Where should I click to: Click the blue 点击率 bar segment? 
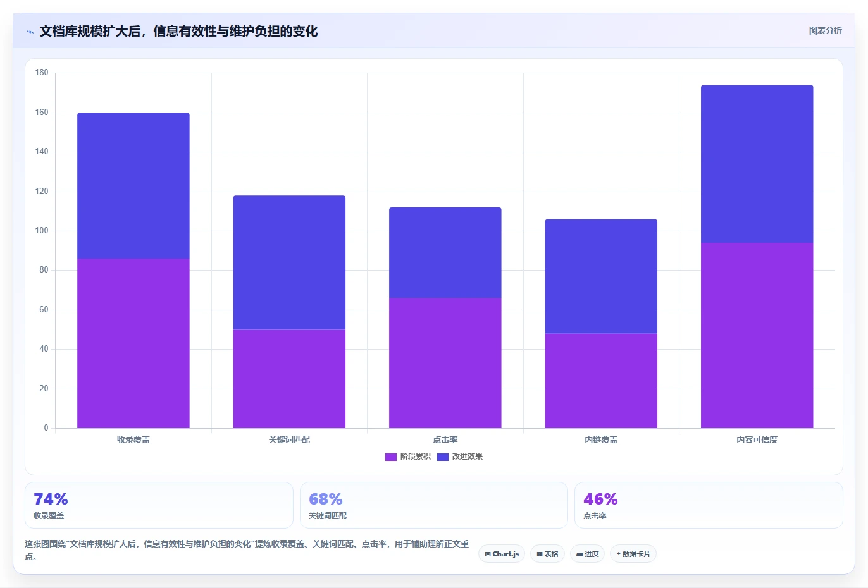pyautogui.click(x=445, y=253)
